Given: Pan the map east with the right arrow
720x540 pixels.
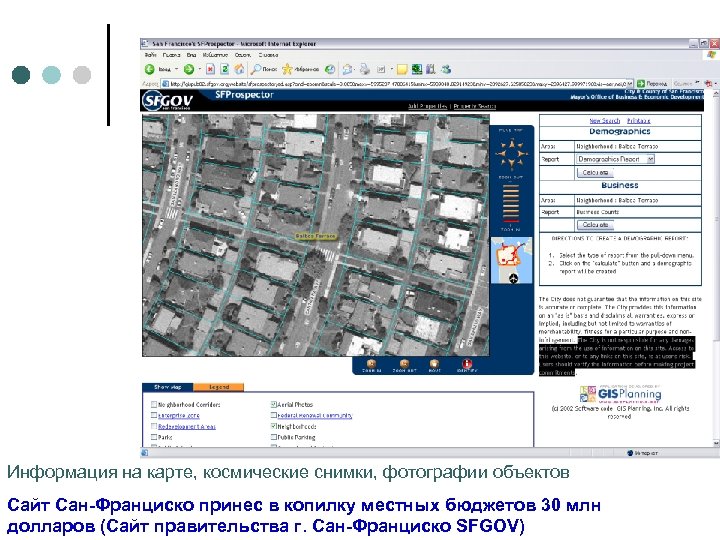Looking at the screenshot, I should pos(522,154).
